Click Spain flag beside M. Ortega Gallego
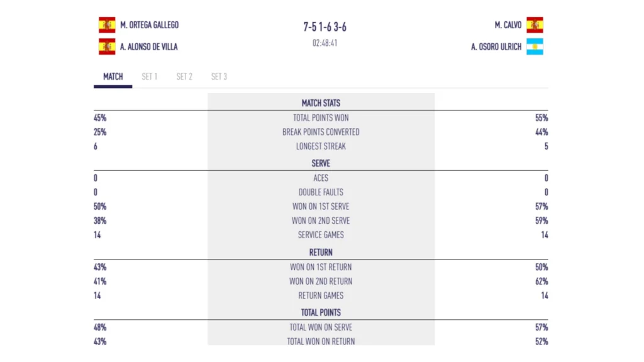644x362 pixels. pyautogui.click(x=107, y=25)
